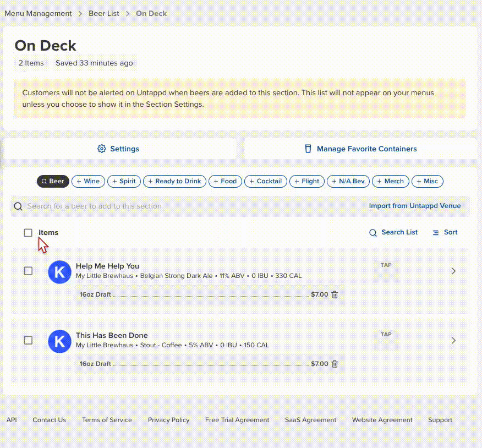Click the Help Me Help You avatar icon
Image resolution: width=482 pixels, height=448 pixels.
click(x=59, y=272)
